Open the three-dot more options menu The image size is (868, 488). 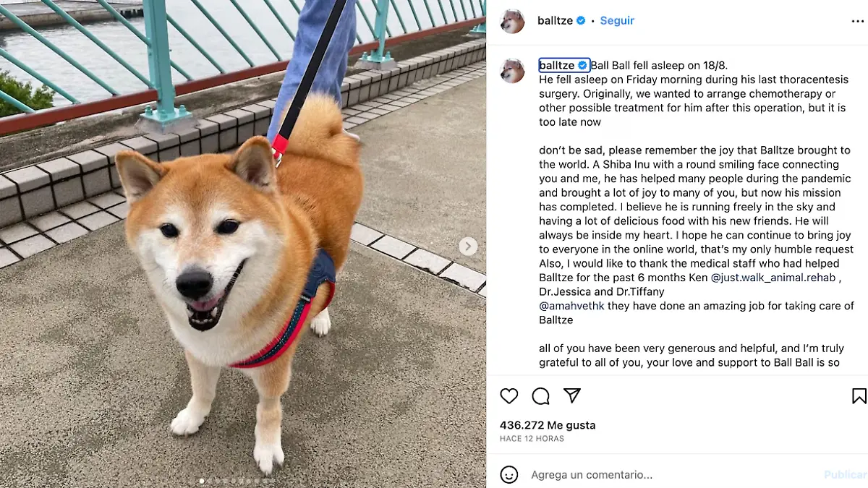(x=856, y=21)
